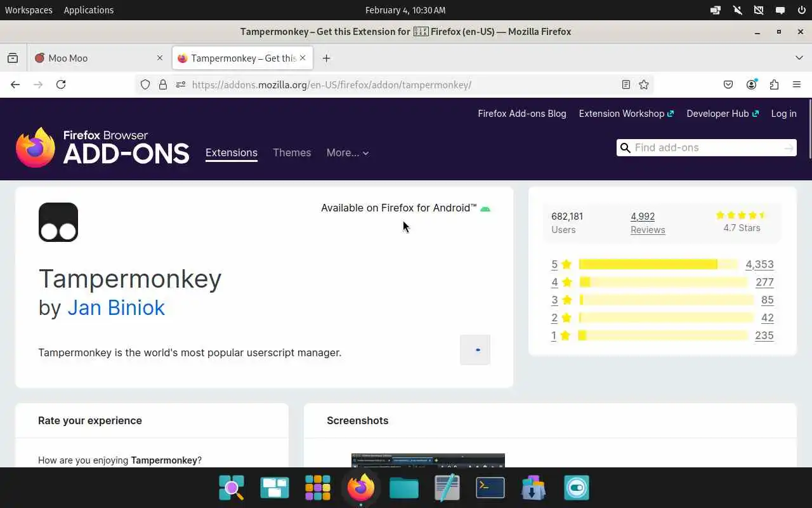
Task: Open the software installer dock icon
Action: click(534, 488)
